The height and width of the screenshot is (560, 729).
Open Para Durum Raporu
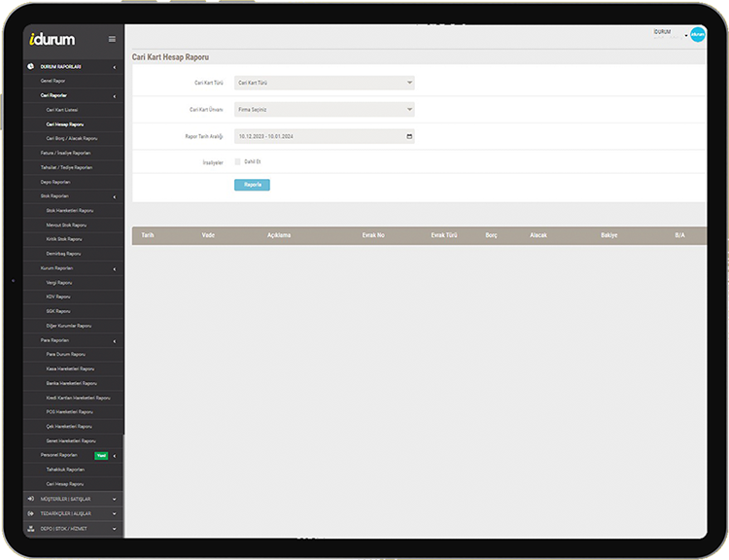tap(65, 354)
